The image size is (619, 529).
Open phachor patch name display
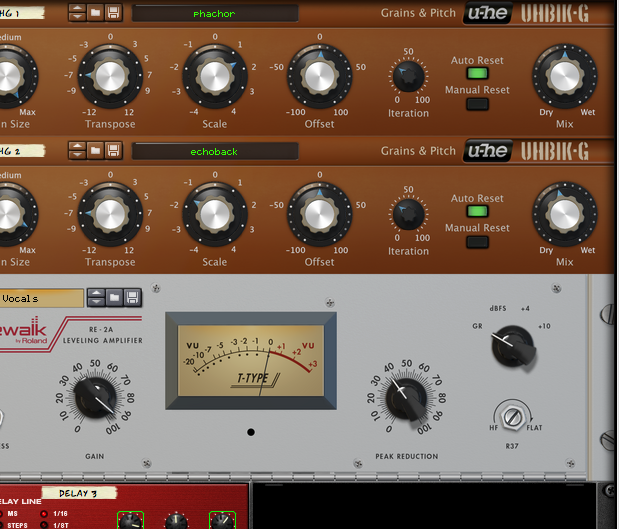[x=214, y=13]
